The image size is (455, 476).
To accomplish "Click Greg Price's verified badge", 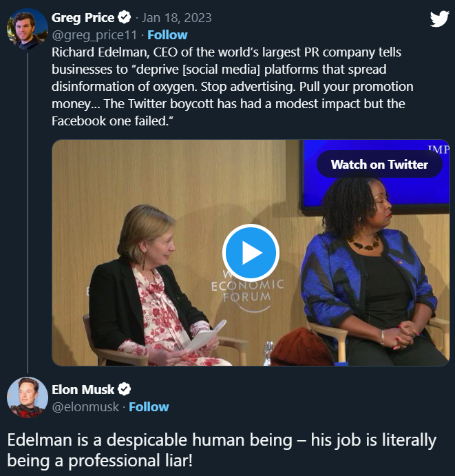I will click(126, 18).
